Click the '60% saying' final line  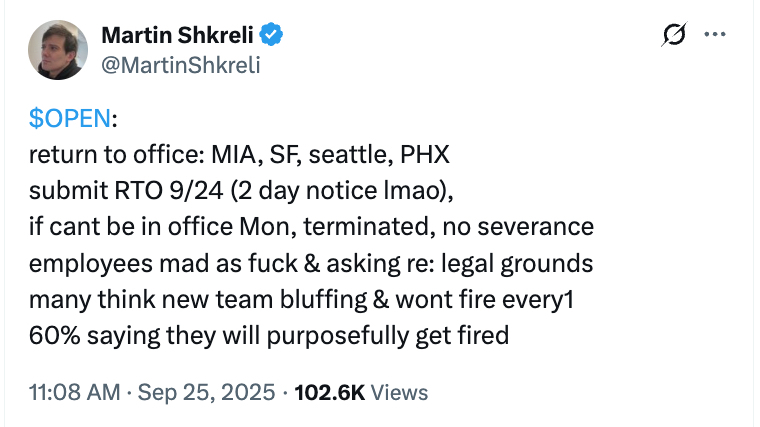coord(270,334)
